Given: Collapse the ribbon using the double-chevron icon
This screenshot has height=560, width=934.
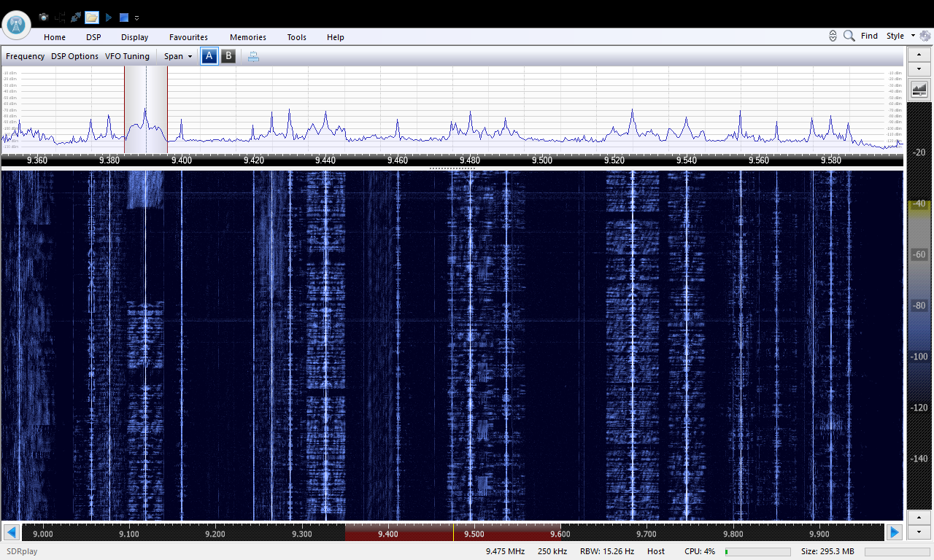Looking at the screenshot, I should click(x=833, y=35).
